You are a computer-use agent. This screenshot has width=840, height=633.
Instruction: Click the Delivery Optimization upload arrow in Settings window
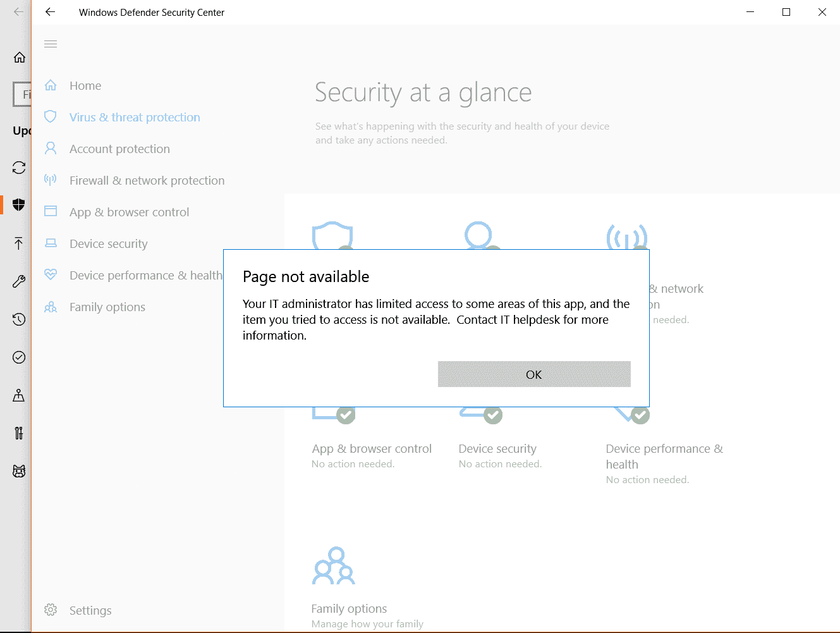pos(19,243)
